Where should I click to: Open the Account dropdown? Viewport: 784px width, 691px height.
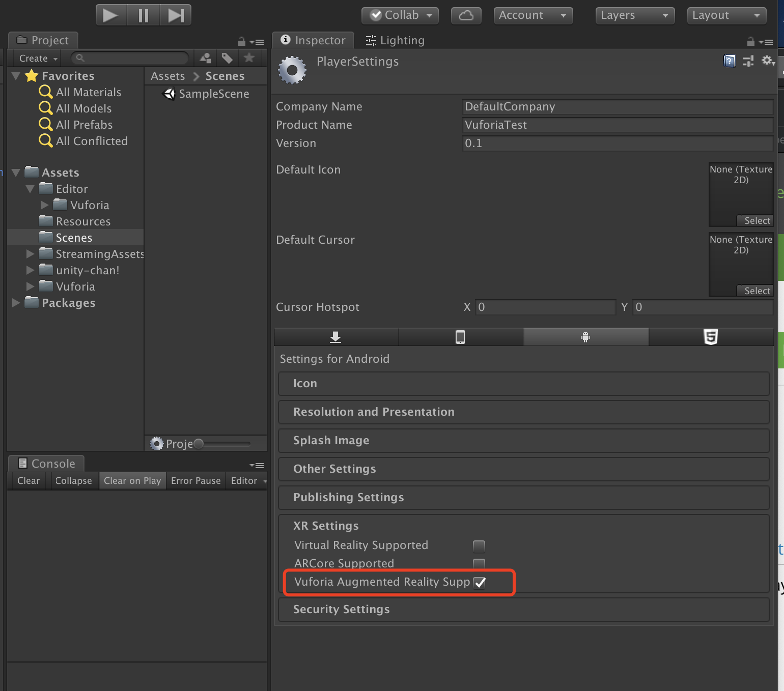(533, 15)
